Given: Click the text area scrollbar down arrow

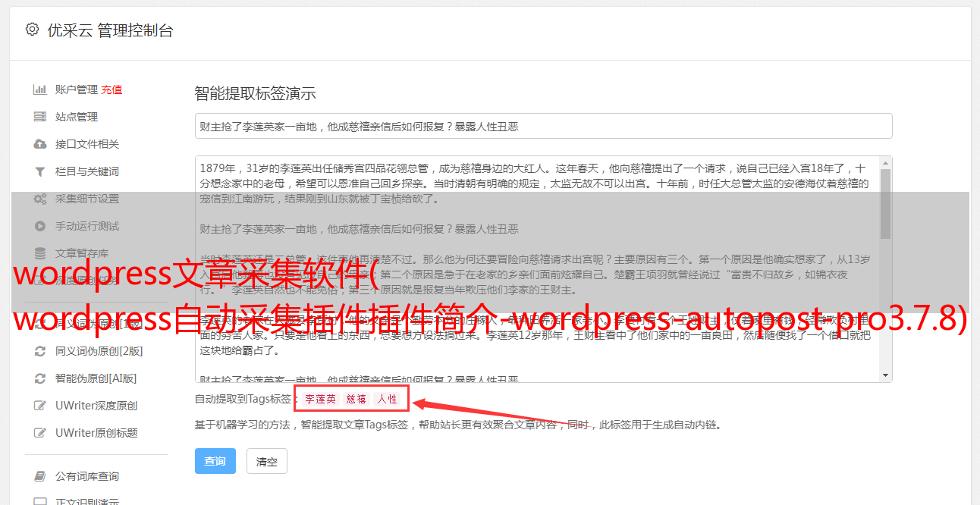Looking at the screenshot, I should point(885,375).
